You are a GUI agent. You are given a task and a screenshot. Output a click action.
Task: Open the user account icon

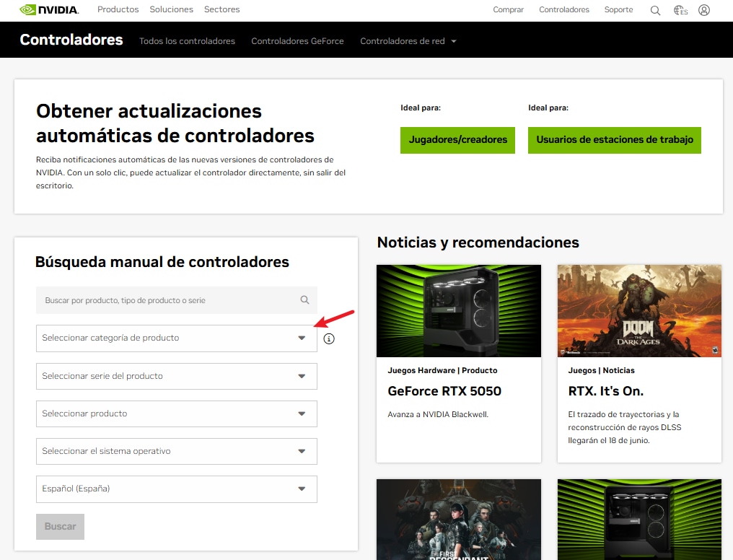pyautogui.click(x=704, y=10)
